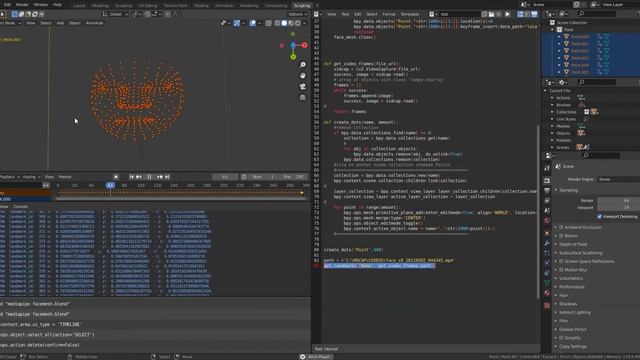This screenshot has width=640, height=360.
Task: Enable the Ambient Occlusion checkbox
Action: [561, 227]
